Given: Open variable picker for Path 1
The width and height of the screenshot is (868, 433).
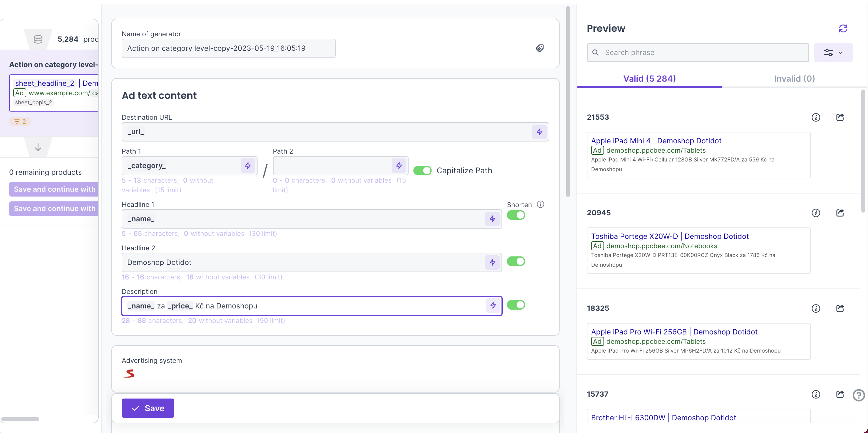Looking at the screenshot, I should coord(248,166).
